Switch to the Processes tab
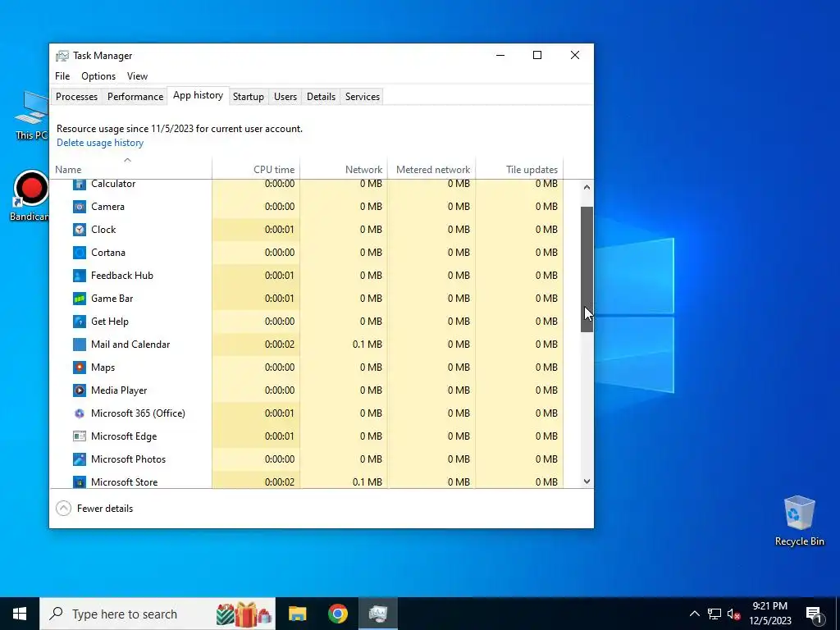 tap(76, 97)
